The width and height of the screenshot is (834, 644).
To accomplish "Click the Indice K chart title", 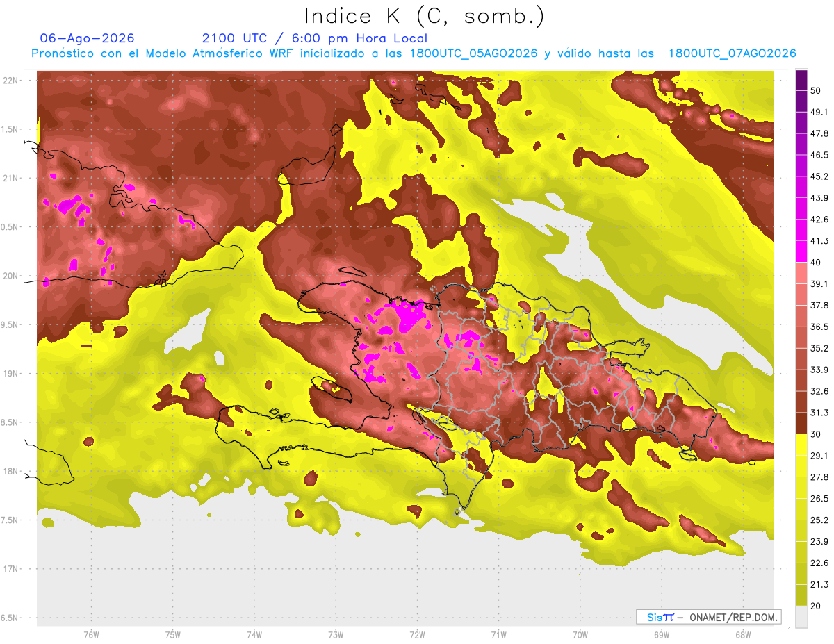I will [x=424, y=15].
